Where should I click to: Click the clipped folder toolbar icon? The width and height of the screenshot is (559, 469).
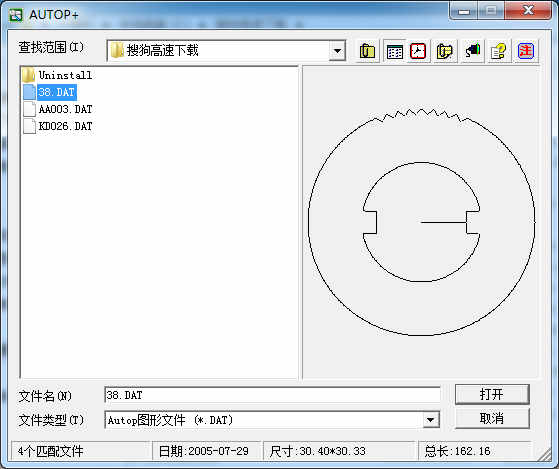(x=367, y=51)
